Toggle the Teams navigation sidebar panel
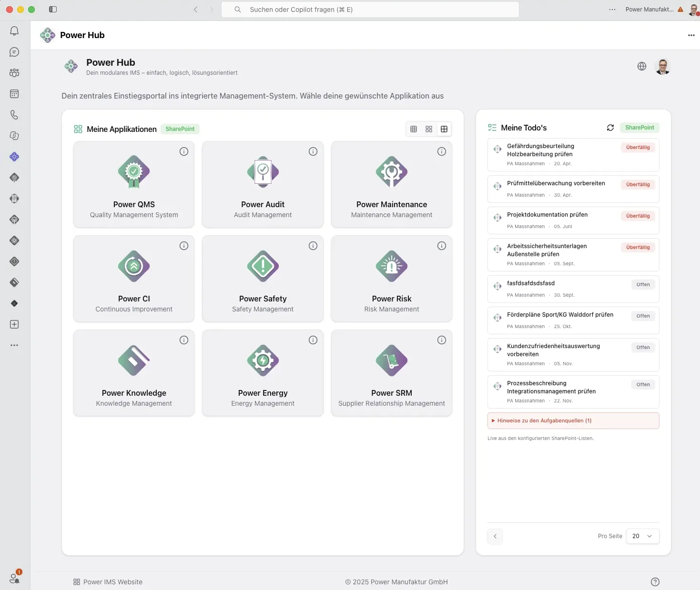This screenshot has height=590, width=700. click(x=53, y=10)
